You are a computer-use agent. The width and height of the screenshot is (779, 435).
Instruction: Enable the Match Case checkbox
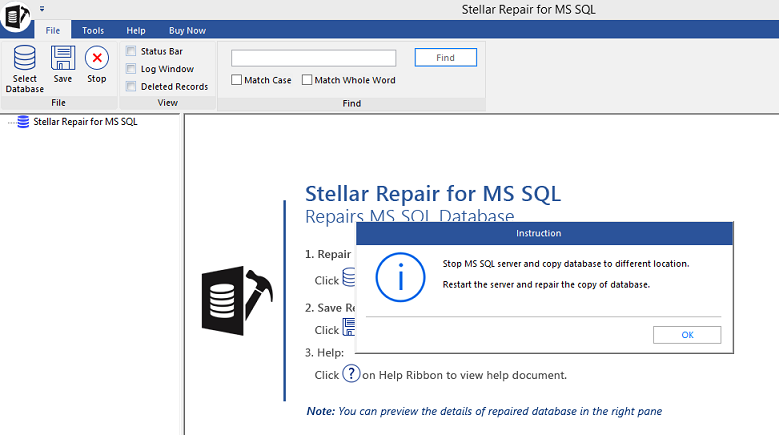[236, 79]
